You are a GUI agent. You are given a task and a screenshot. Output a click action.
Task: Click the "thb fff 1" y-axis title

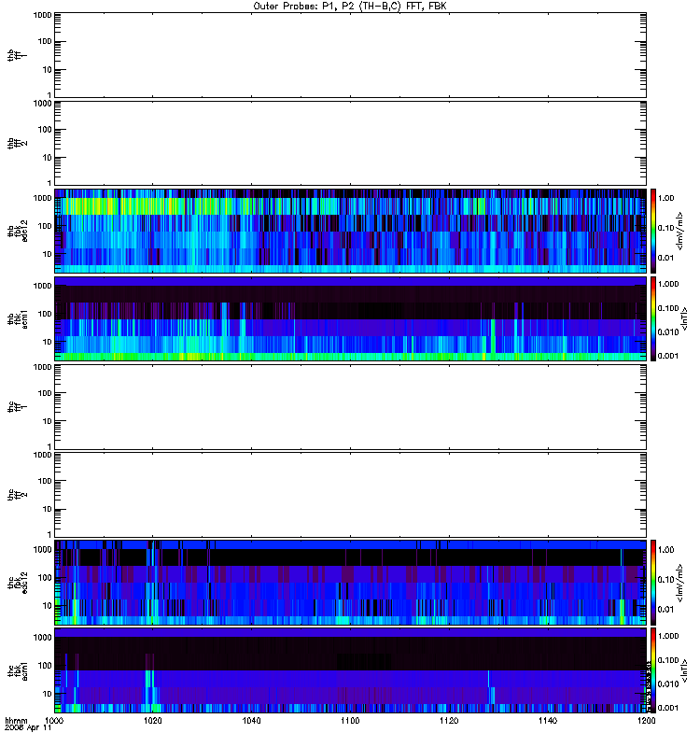18,55
